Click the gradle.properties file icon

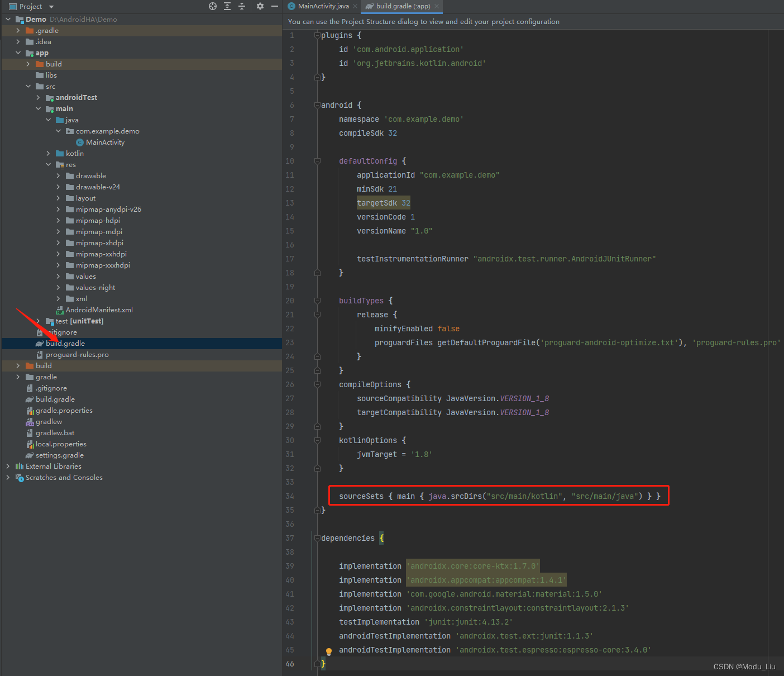coord(30,411)
